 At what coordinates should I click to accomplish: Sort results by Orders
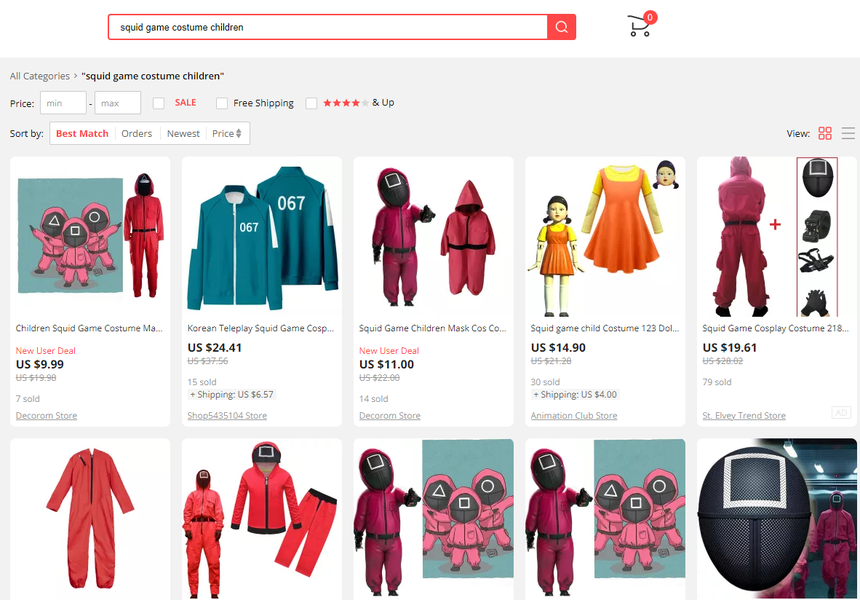click(137, 133)
